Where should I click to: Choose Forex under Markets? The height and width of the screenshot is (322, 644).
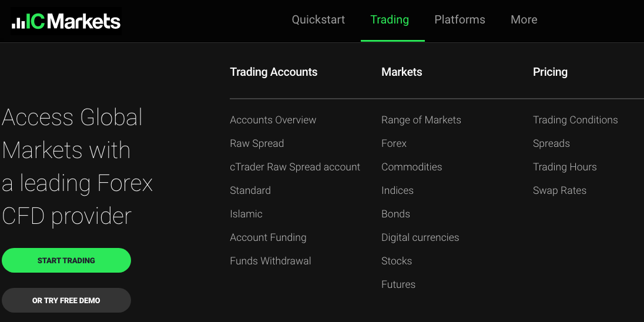click(x=394, y=143)
